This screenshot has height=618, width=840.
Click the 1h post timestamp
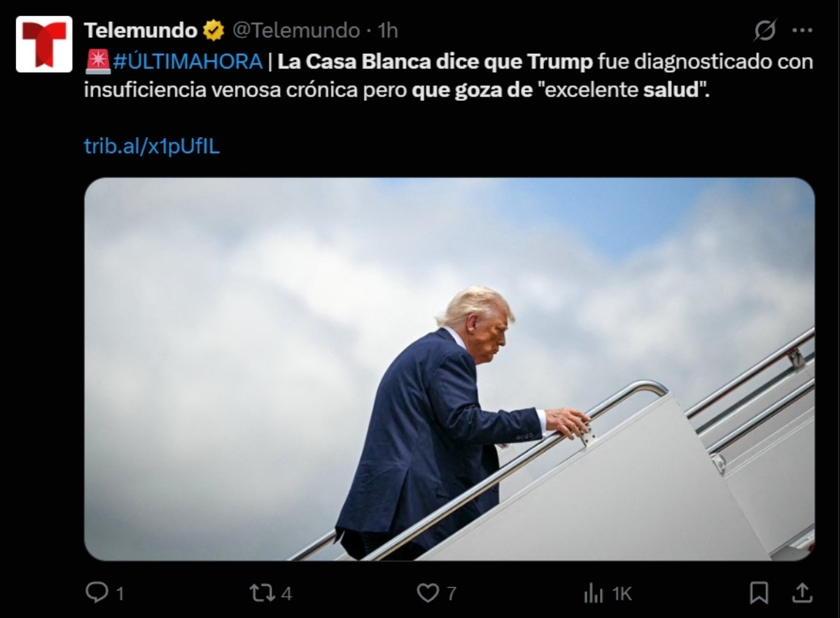click(387, 30)
